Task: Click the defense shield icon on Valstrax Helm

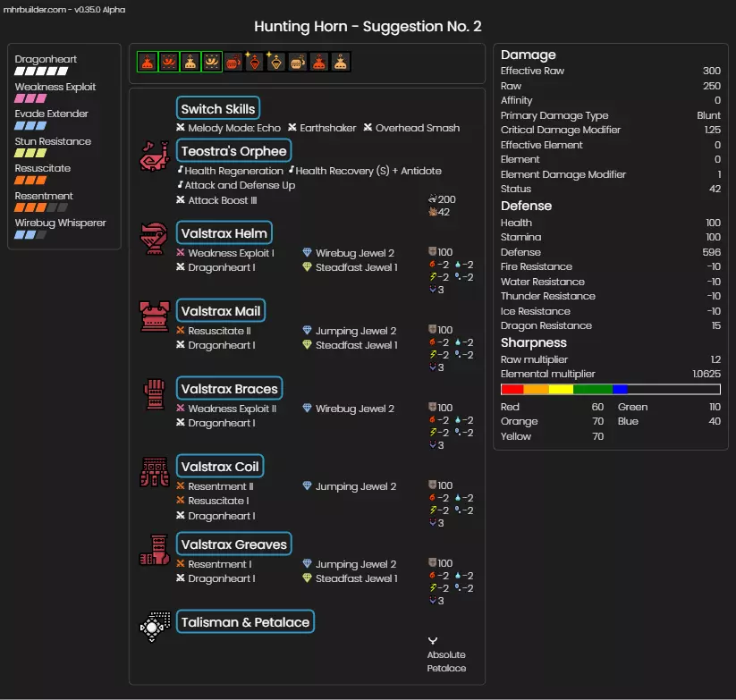Action: pos(432,251)
